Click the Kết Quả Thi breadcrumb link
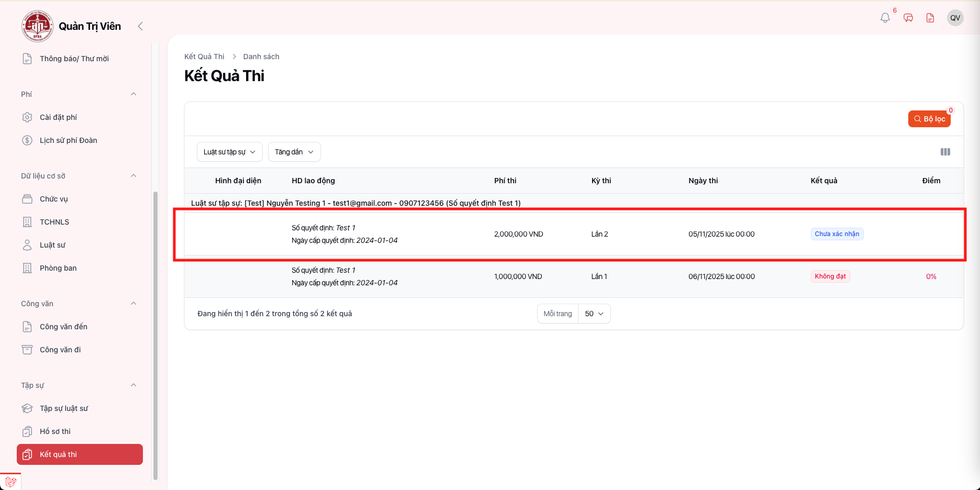 pos(204,57)
